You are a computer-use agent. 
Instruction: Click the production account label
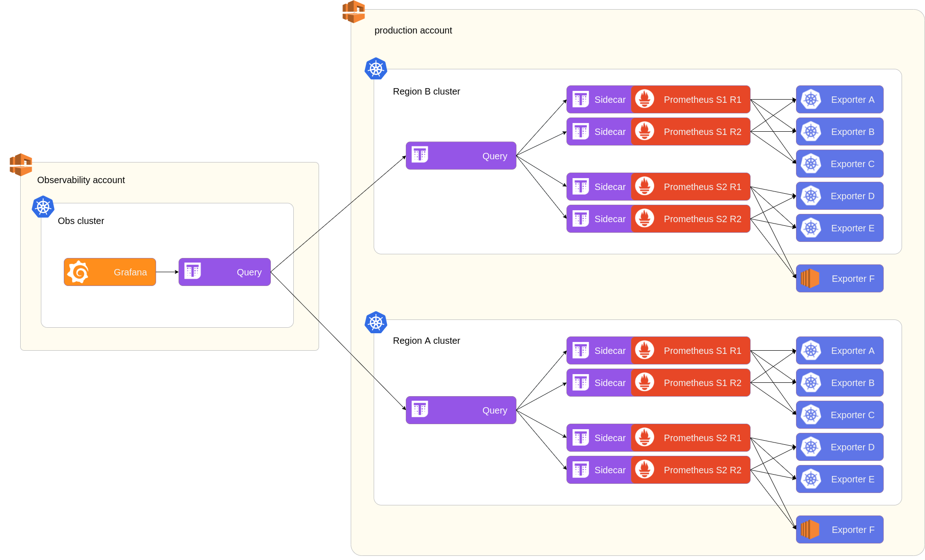[413, 30]
